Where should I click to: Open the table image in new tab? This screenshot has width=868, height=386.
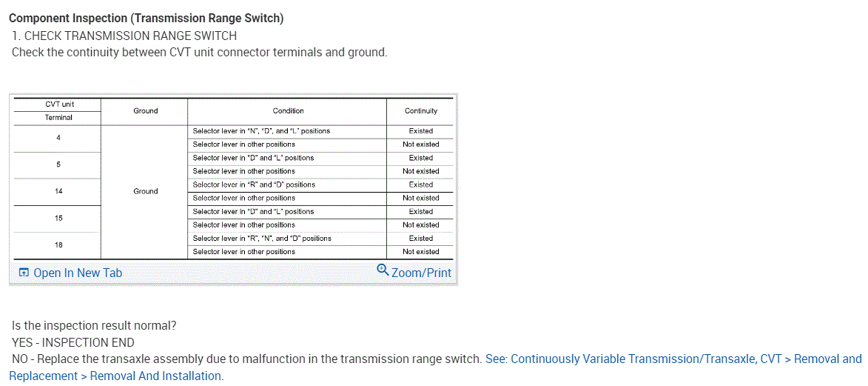click(78, 273)
